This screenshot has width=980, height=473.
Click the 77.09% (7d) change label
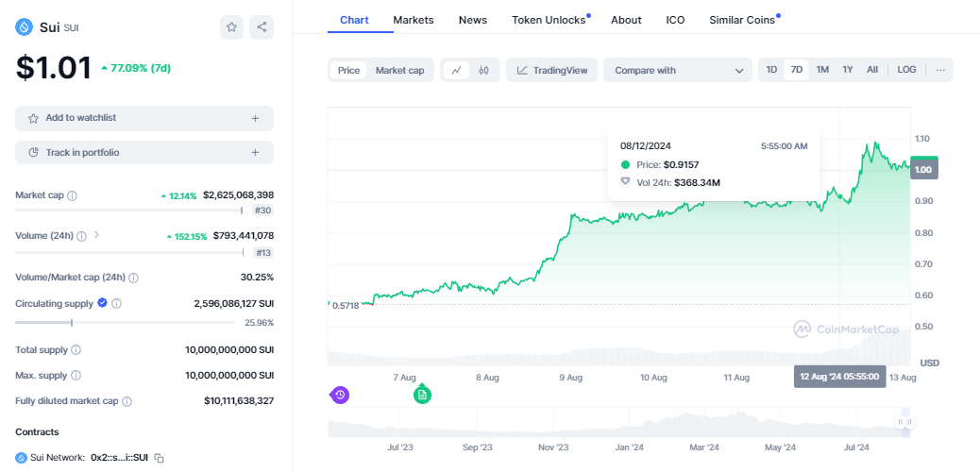[136, 68]
